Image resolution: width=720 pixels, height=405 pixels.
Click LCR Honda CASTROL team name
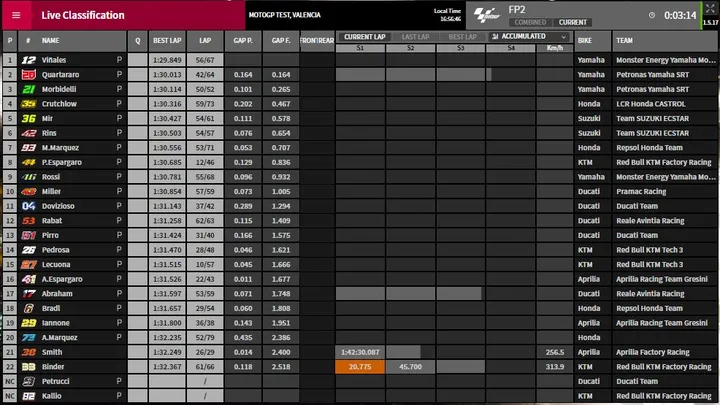pos(651,104)
